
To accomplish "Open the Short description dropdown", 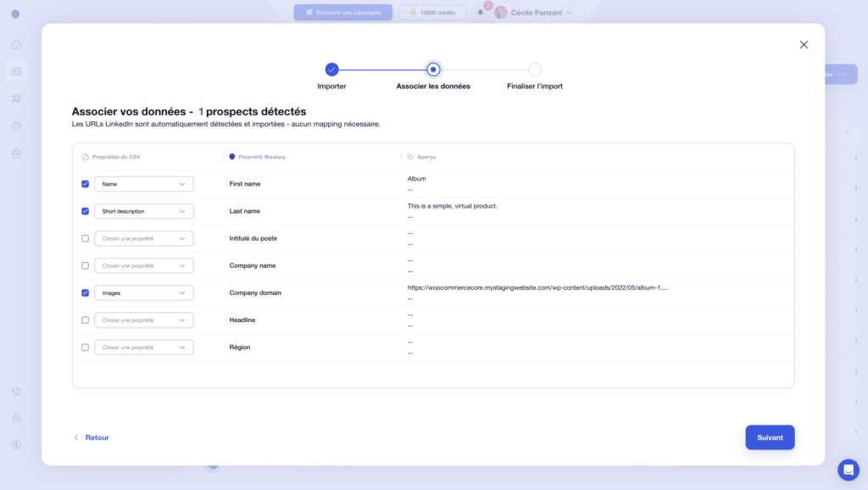I will click(x=144, y=211).
